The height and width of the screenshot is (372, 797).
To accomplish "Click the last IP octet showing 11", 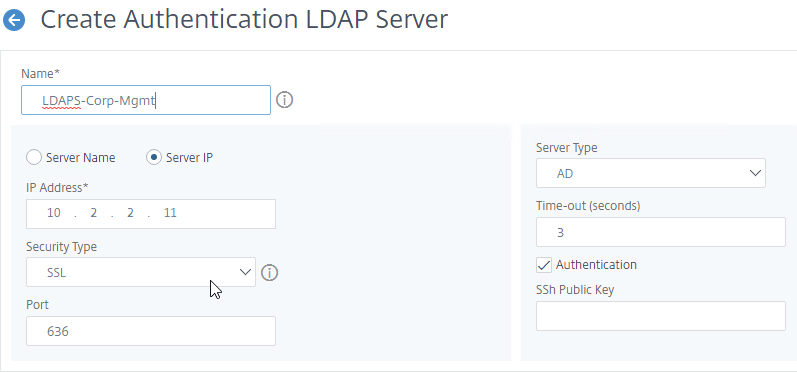I will 170,213.
